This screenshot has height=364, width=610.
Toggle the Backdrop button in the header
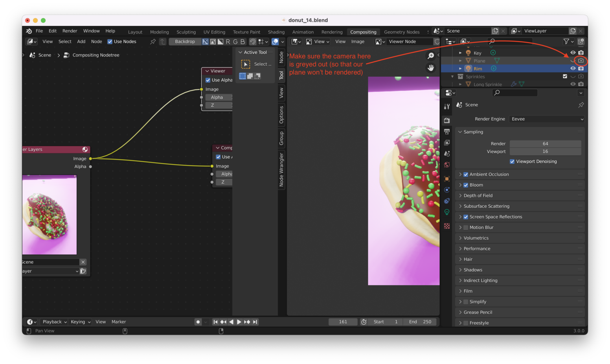click(x=185, y=41)
